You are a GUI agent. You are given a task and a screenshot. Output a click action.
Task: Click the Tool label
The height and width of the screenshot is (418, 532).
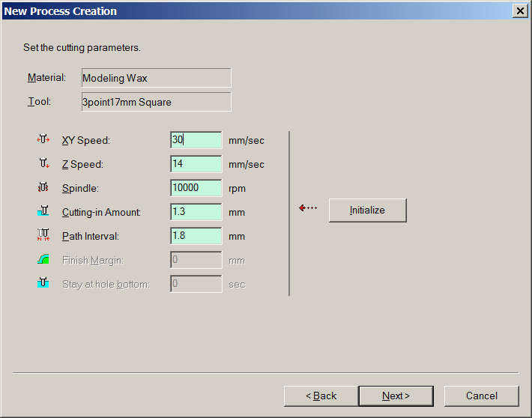click(40, 101)
